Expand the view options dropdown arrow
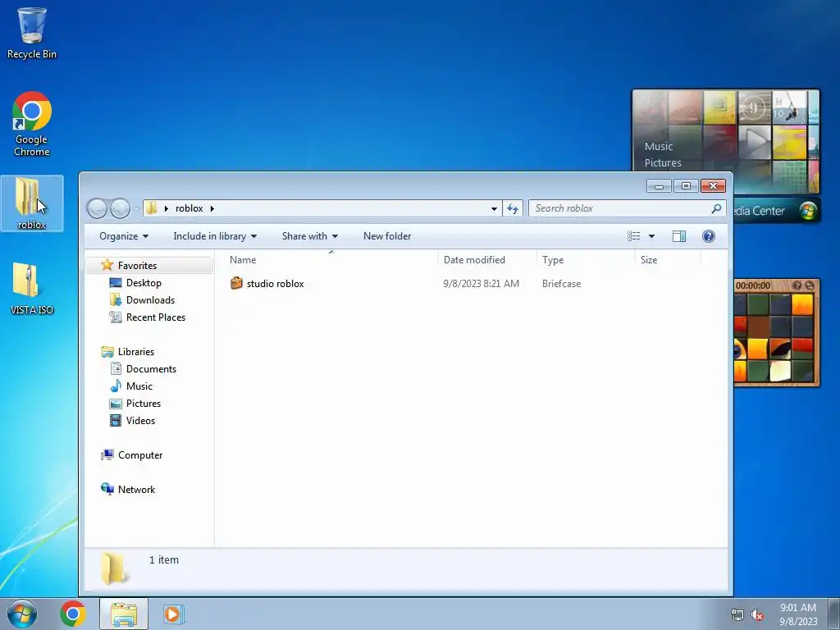 click(651, 236)
